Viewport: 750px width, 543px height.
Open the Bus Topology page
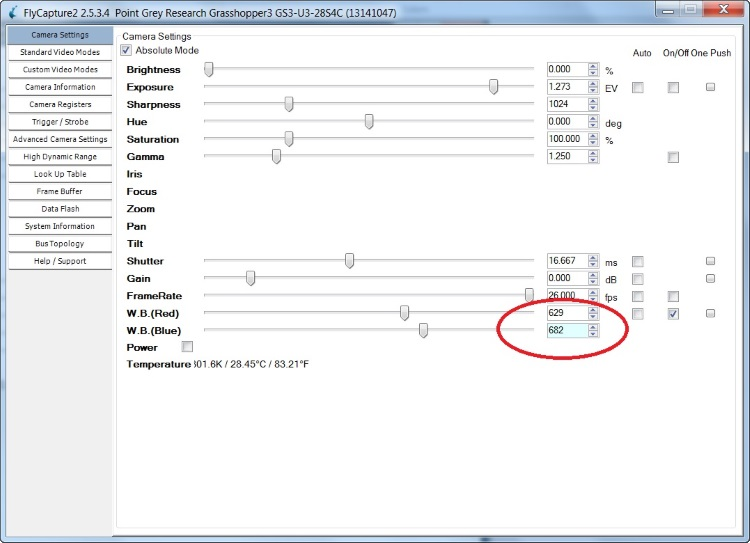pos(60,244)
